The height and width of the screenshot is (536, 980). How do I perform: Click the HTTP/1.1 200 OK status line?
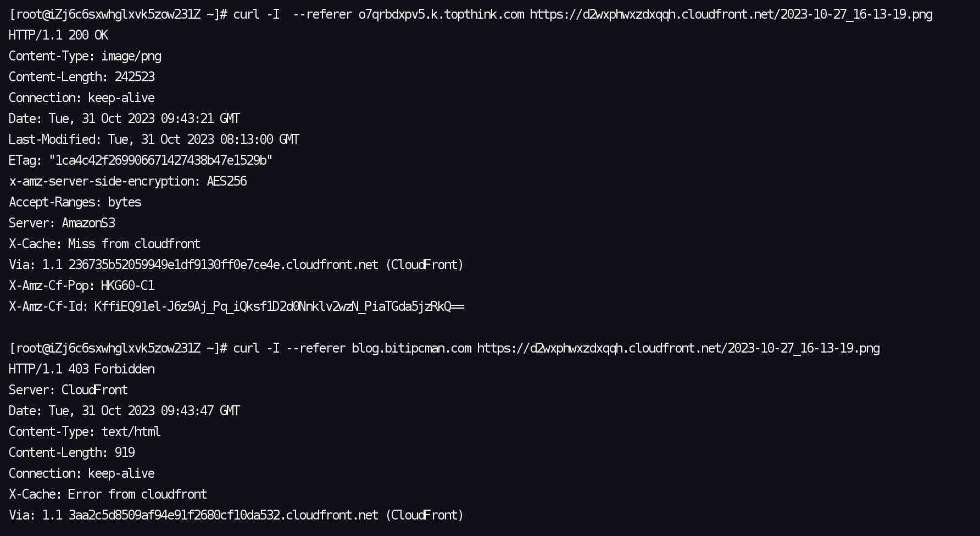(58, 35)
